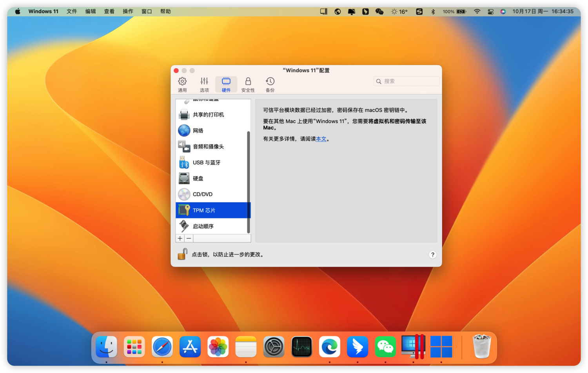Image resolution: width=588 pixels, height=373 pixels.
Task: Open Finder from the Dock
Action: [x=106, y=347]
